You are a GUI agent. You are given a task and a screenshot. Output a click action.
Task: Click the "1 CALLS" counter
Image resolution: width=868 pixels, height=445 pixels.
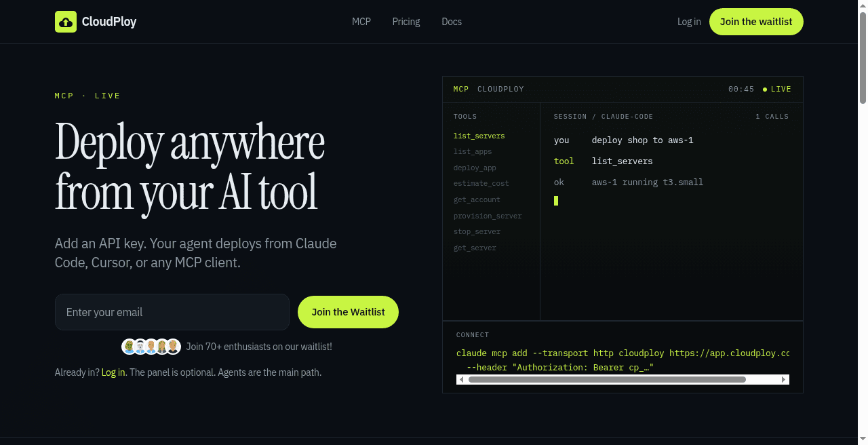[x=772, y=117]
